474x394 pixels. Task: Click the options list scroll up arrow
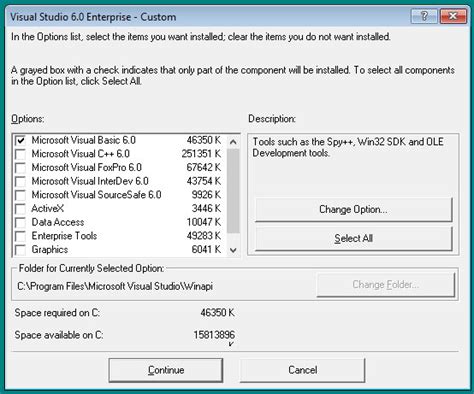coord(233,142)
